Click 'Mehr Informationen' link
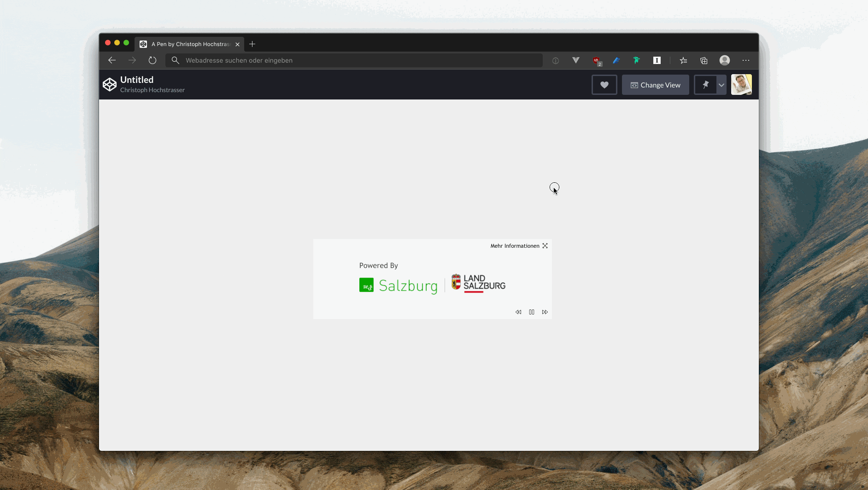The image size is (868, 490). tap(515, 246)
